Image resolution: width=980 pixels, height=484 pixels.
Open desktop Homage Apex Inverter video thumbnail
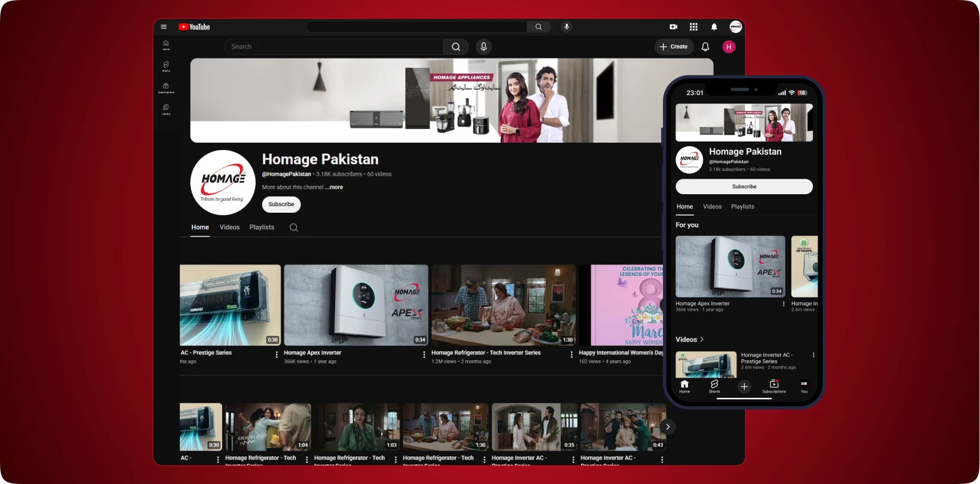356,305
